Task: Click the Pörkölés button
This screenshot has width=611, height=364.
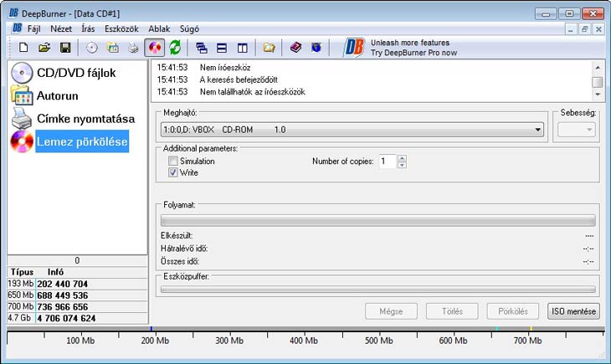Action: 513,311
